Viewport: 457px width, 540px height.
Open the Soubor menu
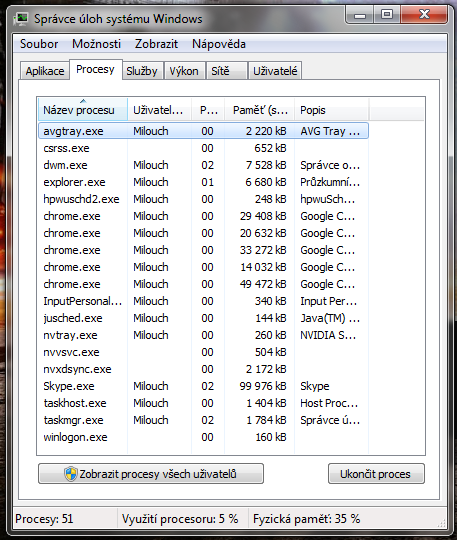pyautogui.click(x=39, y=44)
